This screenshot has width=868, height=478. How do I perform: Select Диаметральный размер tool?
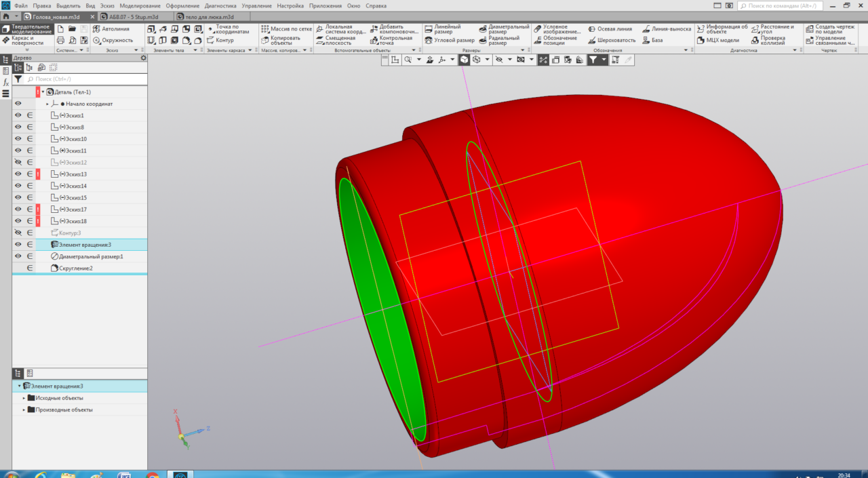(504, 29)
